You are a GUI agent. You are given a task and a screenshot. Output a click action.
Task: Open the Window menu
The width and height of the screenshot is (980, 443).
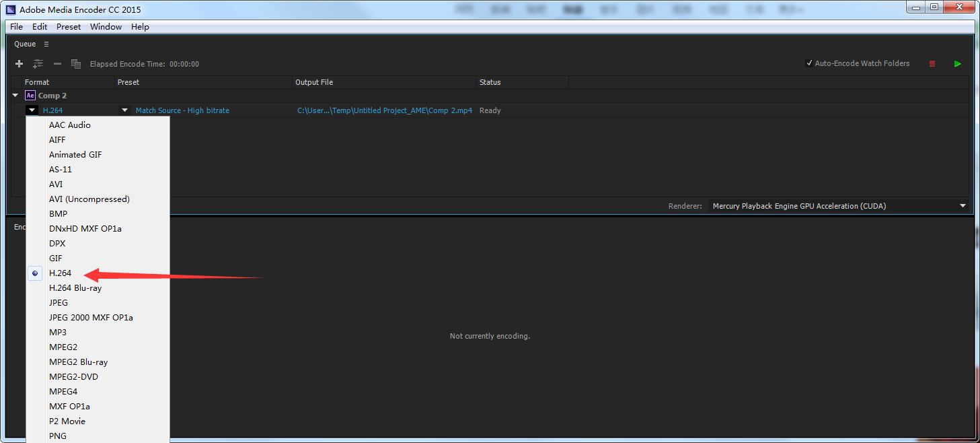coord(106,27)
